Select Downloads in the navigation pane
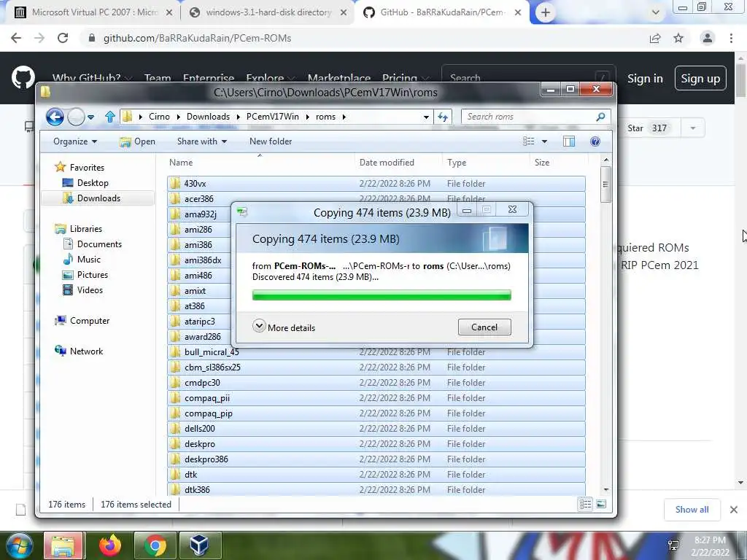This screenshot has height=560, width=747. click(97, 198)
